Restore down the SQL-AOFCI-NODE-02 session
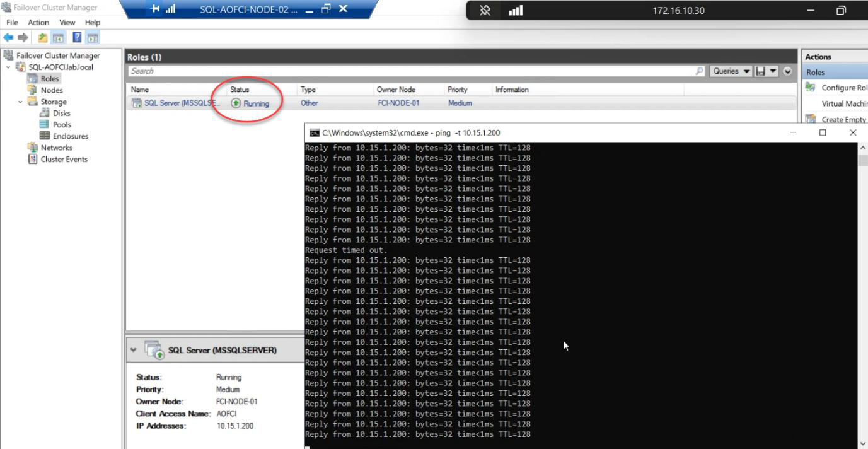The image size is (868, 449). click(326, 9)
